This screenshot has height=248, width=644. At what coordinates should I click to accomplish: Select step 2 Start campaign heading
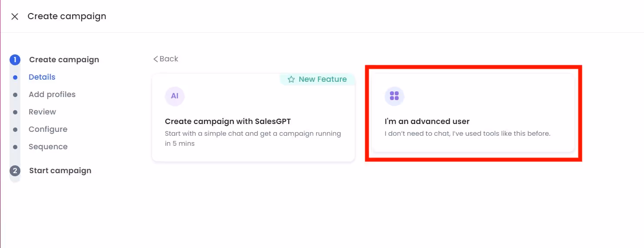click(x=60, y=171)
